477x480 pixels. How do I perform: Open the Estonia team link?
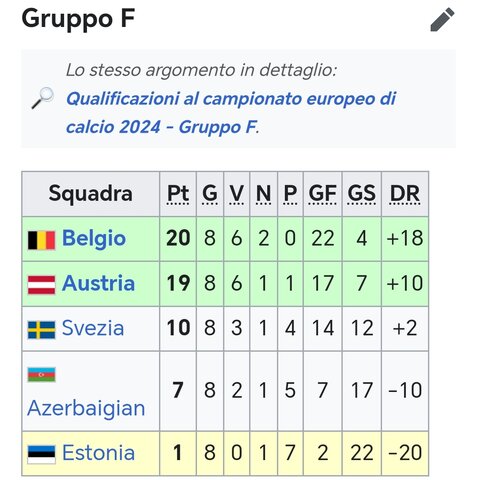pyautogui.click(x=98, y=453)
